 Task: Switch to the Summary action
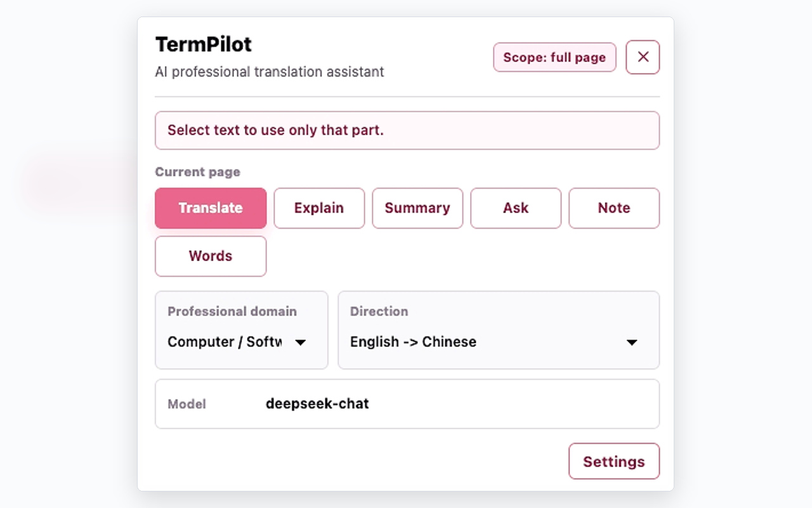417,208
